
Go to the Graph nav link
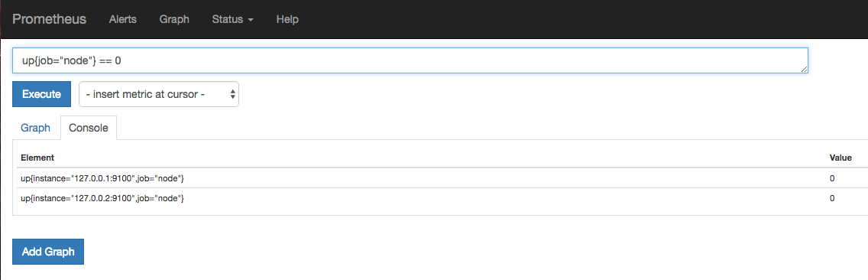click(174, 19)
